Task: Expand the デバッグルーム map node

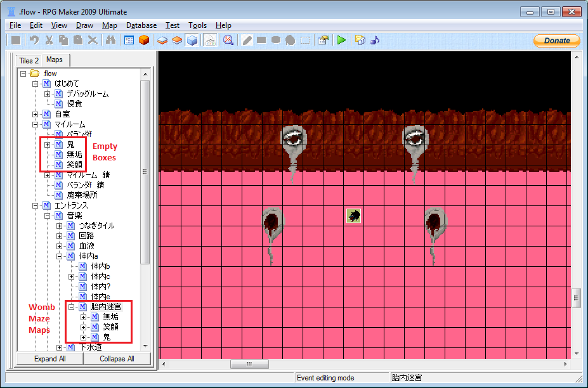Action: (x=47, y=94)
